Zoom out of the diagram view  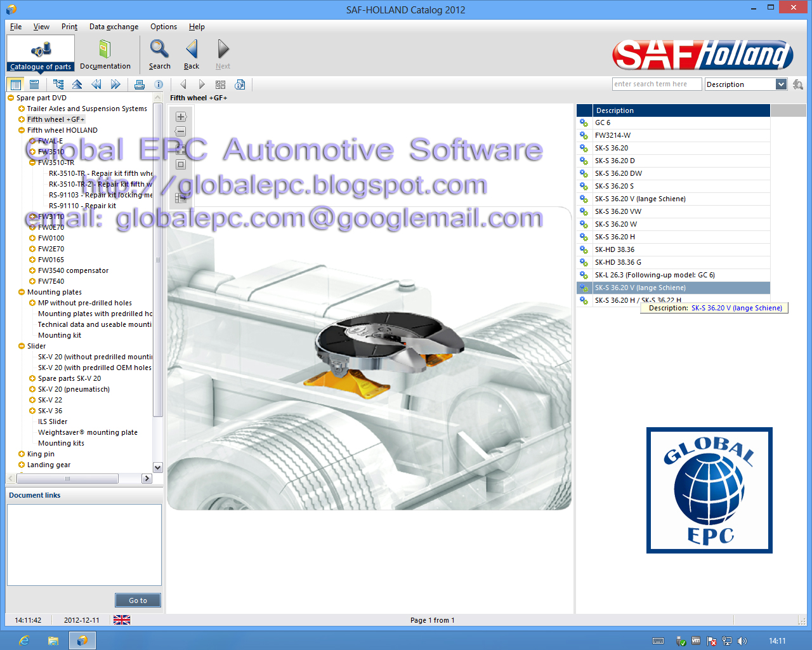[181, 130]
